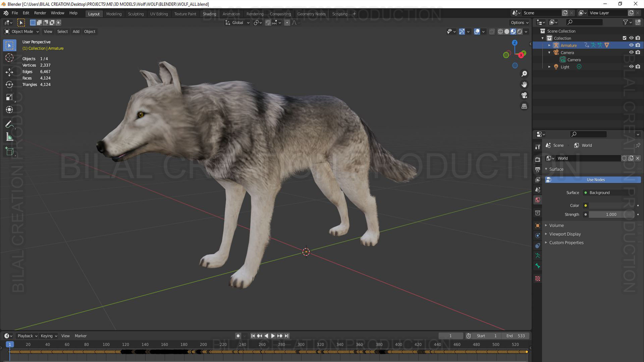Screen dimensions: 644x362
Task: Switch to wireframe viewport shading
Action: (500, 32)
